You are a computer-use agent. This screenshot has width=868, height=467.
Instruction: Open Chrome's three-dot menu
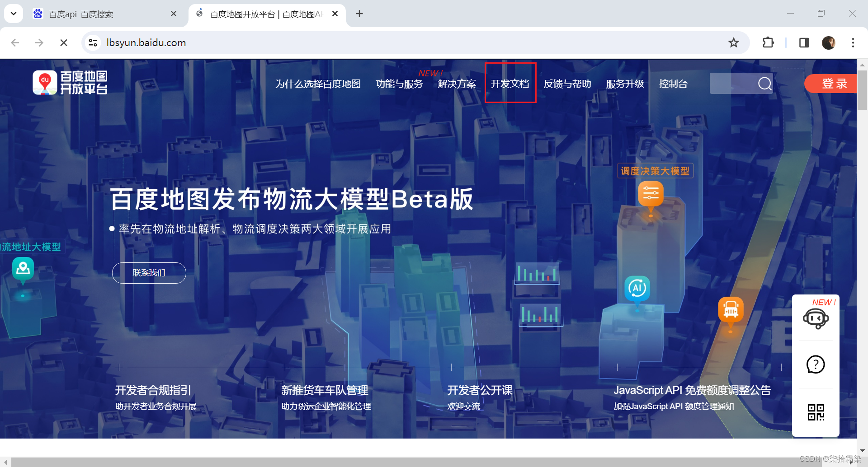[853, 42]
